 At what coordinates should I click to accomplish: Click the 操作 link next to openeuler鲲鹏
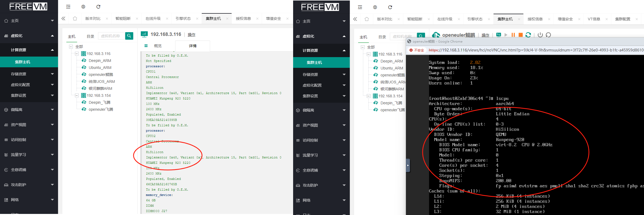485,35
